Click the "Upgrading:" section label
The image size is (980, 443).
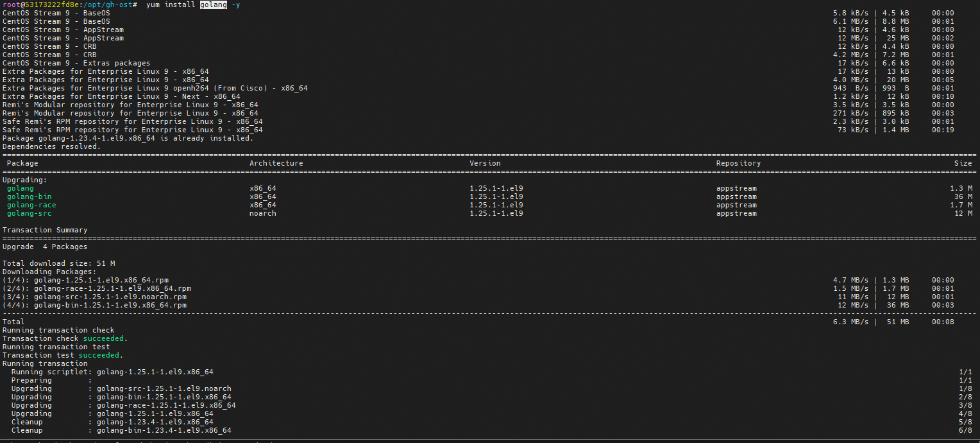25,180
